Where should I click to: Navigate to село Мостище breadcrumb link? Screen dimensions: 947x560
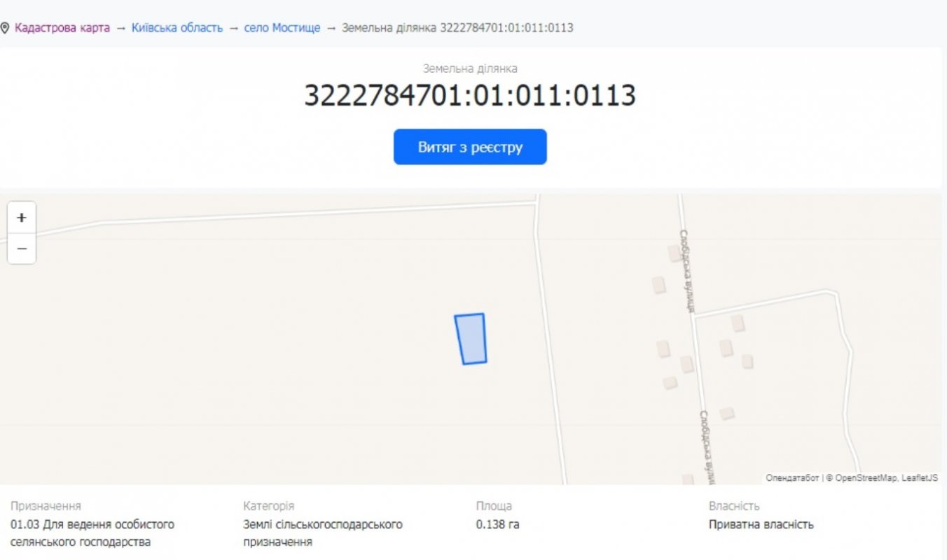[x=282, y=28]
